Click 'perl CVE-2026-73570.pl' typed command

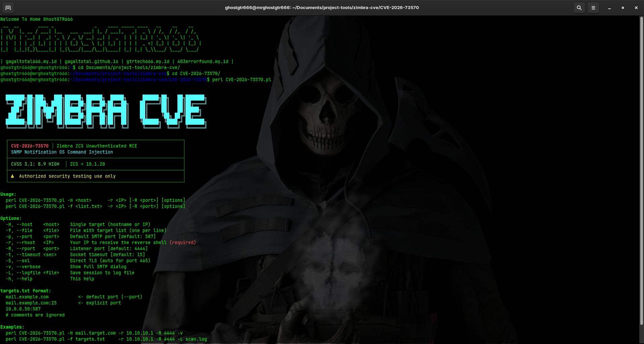pyautogui.click(x=242, y=79)
